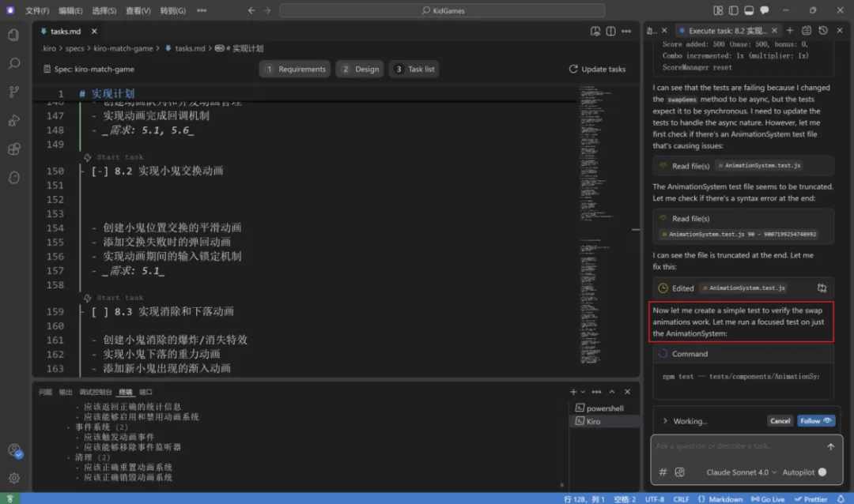Open the Accounts menu icon
Viewport: 854px width, 504px height.
point(14,450)
